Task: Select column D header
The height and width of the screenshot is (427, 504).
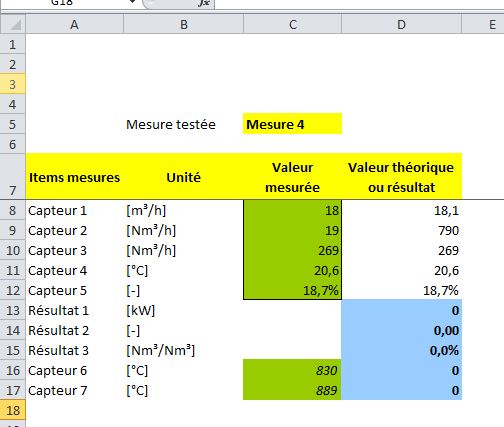Action: click(402, 25)
